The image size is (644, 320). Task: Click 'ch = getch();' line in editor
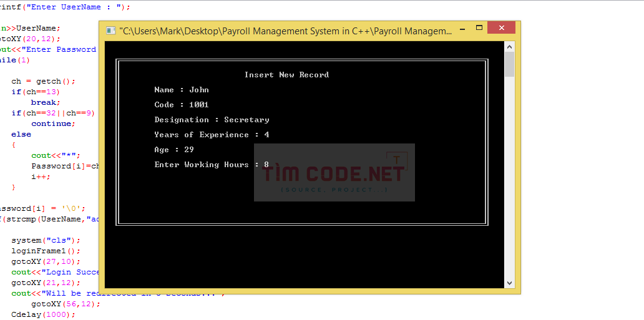44,81
